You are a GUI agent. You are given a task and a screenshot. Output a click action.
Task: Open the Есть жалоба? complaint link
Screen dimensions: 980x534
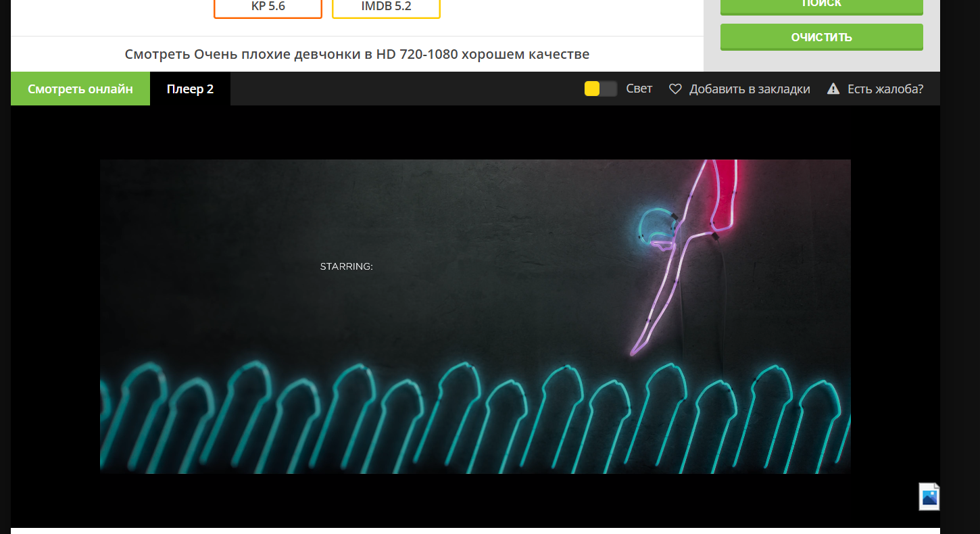[885, 89]
